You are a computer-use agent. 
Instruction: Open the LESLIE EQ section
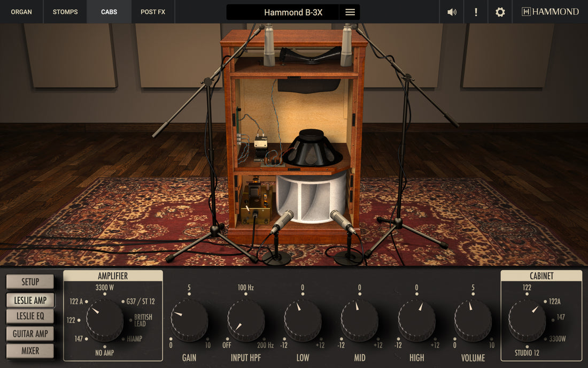click(30, 316)
